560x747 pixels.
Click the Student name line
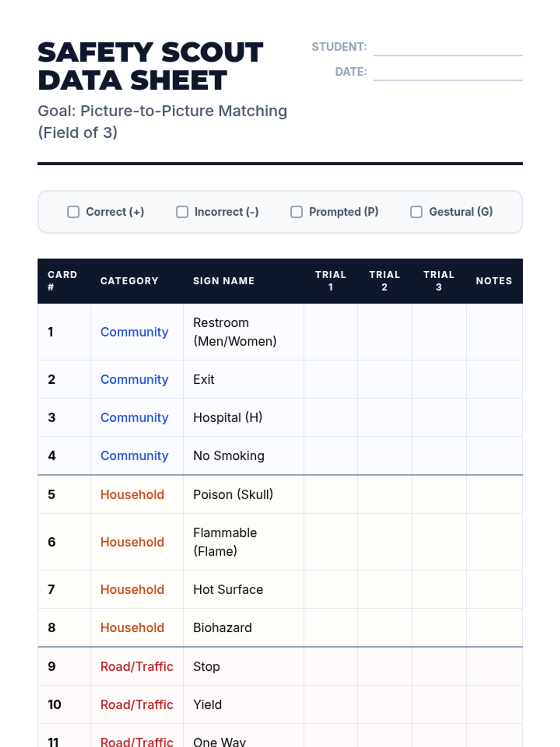click(448, 49)
